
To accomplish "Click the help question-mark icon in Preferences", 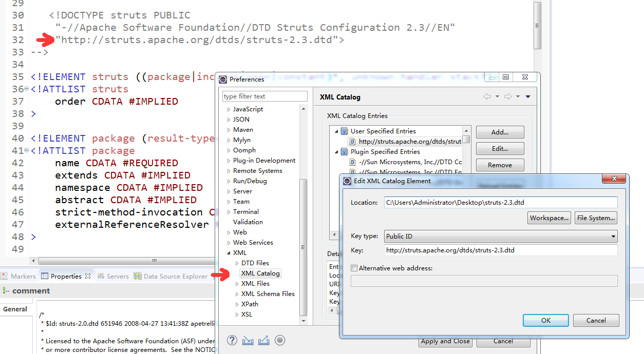I will point(232,340).
